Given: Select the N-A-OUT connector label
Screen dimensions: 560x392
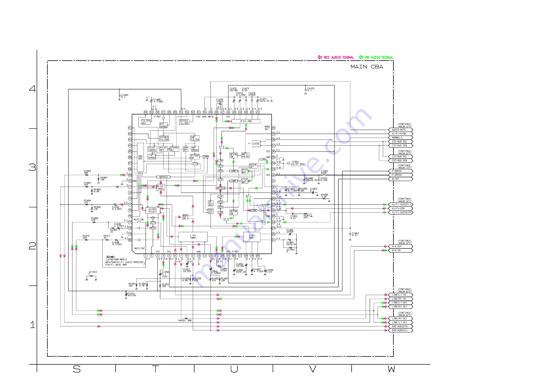Looking at the screenshot, I should click(x=400, y=247).
